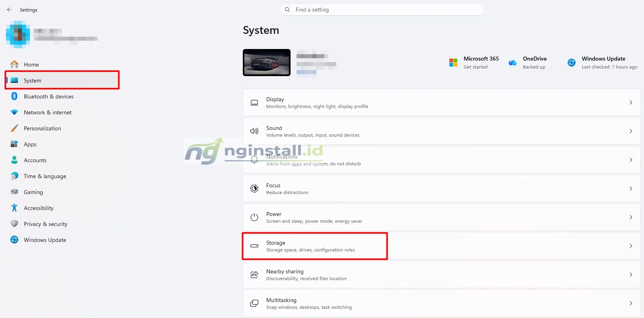Open the Bluetooth & devices icon
644x318 pixels.
point(14,96)
